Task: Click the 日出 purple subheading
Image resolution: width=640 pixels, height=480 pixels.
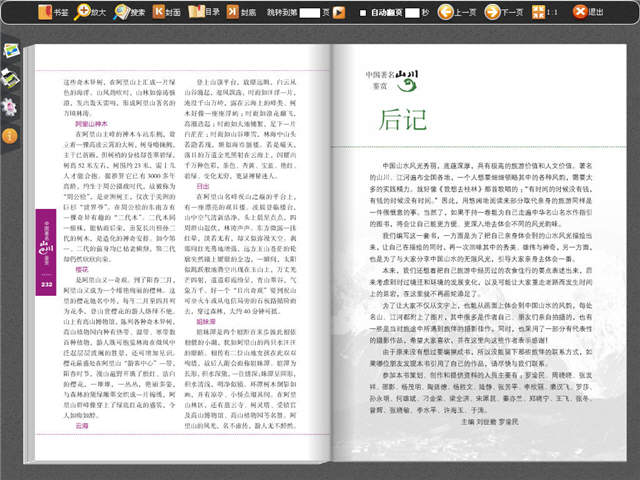Action: pyautogui.click(x=203, y=186)
